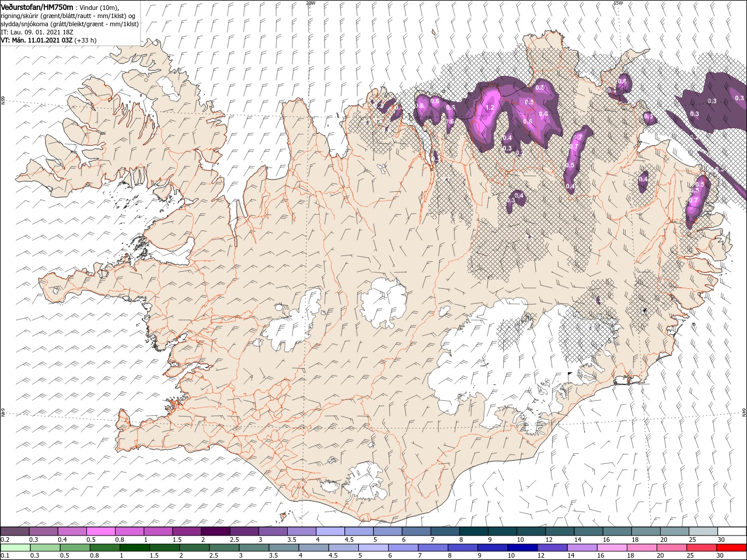Viewport: 747px width, 560px height.
Task: Click the '3.5' number in the upper scale
Action: tap(292, 540)
